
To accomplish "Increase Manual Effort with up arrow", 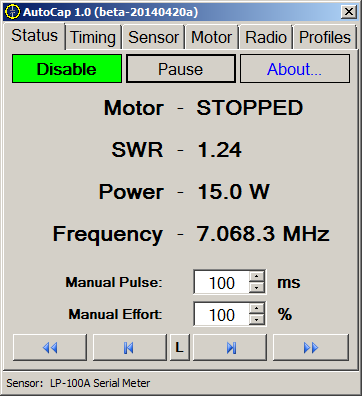I will (257, 308).
